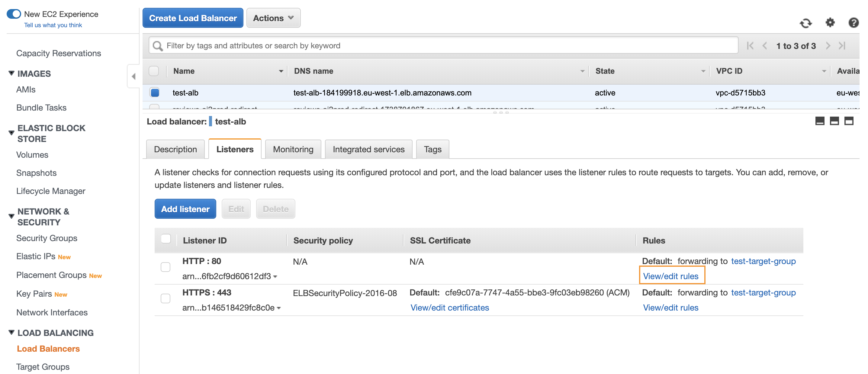Viewport: 868px width, 374px height.
Task: Minimize the details pane using the first layout icon
Action: [x=820, y=121]
